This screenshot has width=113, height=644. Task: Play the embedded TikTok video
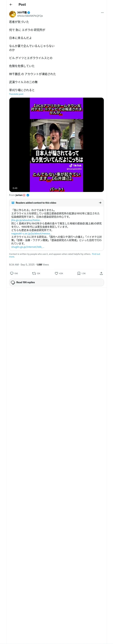pyautogui.click(x=56, y=144)
